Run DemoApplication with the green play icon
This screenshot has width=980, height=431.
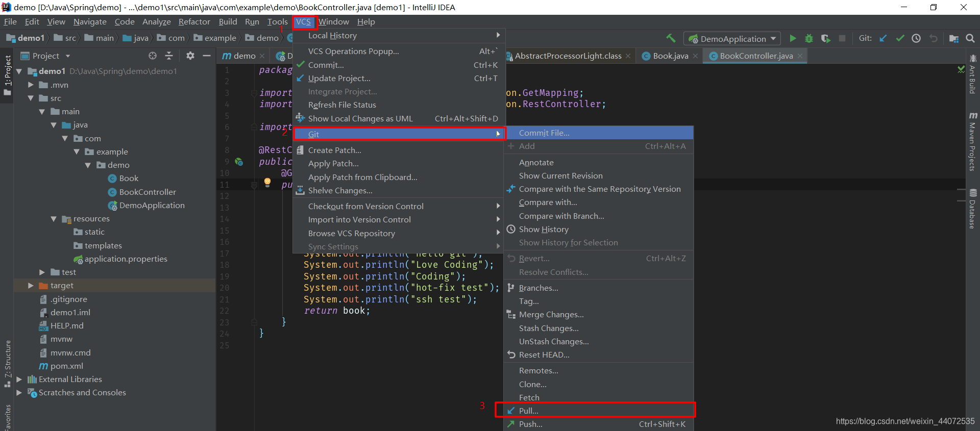coord(793,38)
